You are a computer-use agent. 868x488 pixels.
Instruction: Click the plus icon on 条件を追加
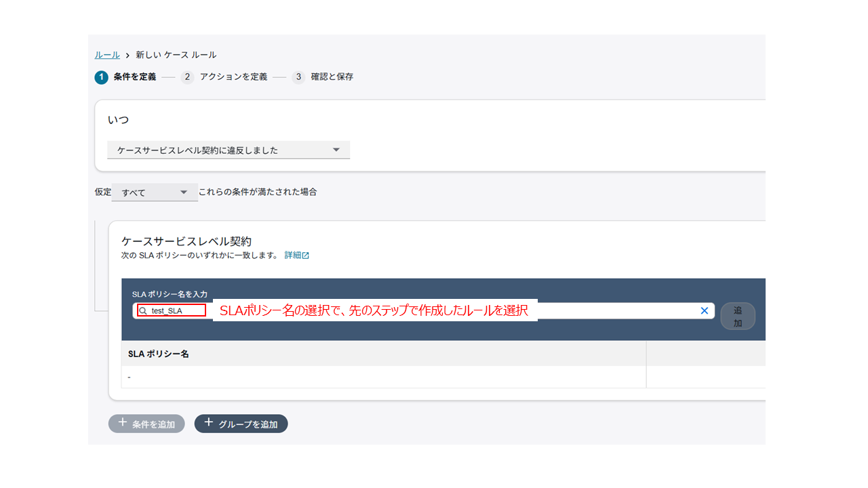(x=123, y=423)
